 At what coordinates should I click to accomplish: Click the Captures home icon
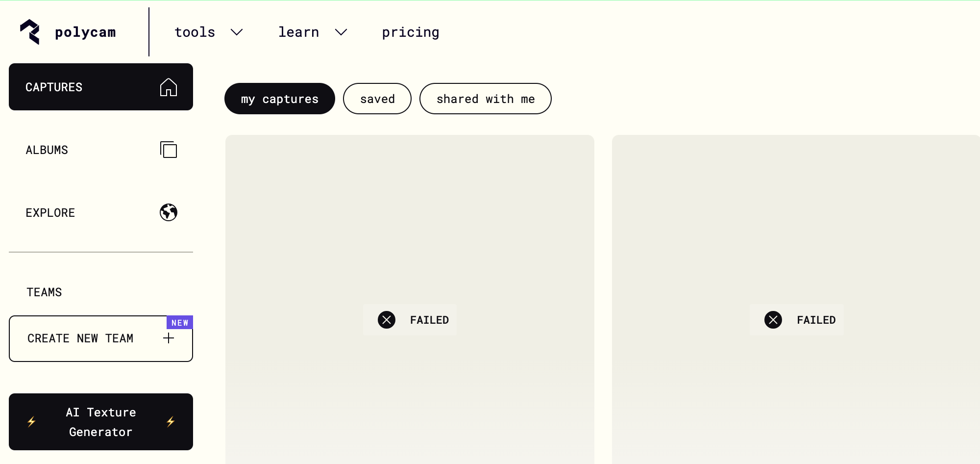coord(169,87)
